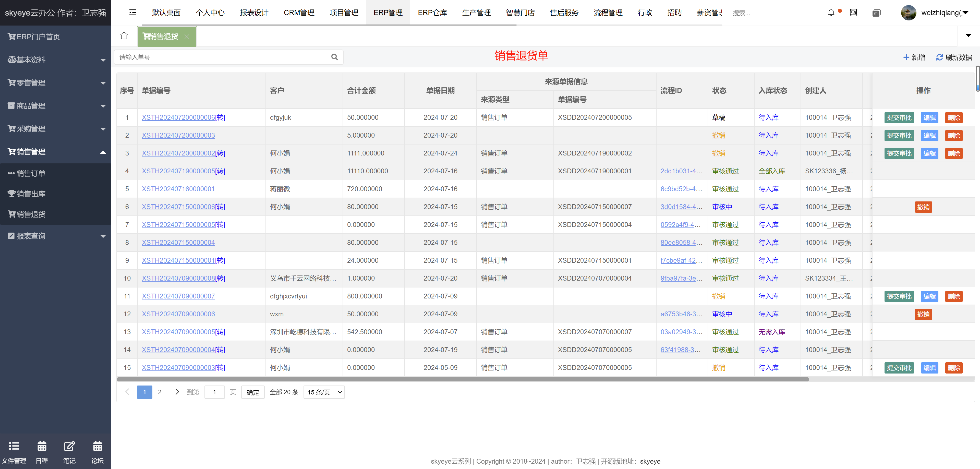980x469 pixels.
Task: Select 销售出库 in the sidebar
Action: (31, 194)
